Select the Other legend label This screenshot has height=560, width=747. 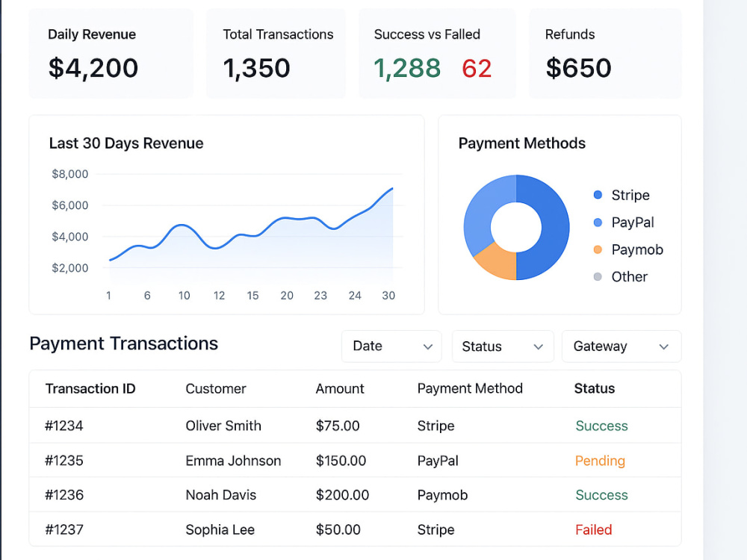tap(629, 277)
